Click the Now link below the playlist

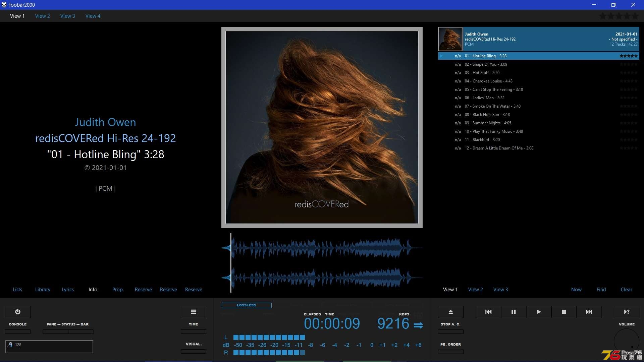point(577,289)
